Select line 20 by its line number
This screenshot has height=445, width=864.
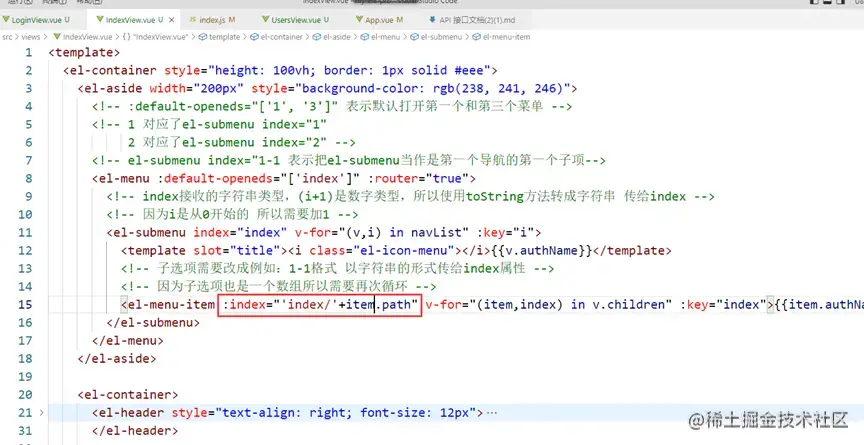pyautogui.click(x=25, y=395)
